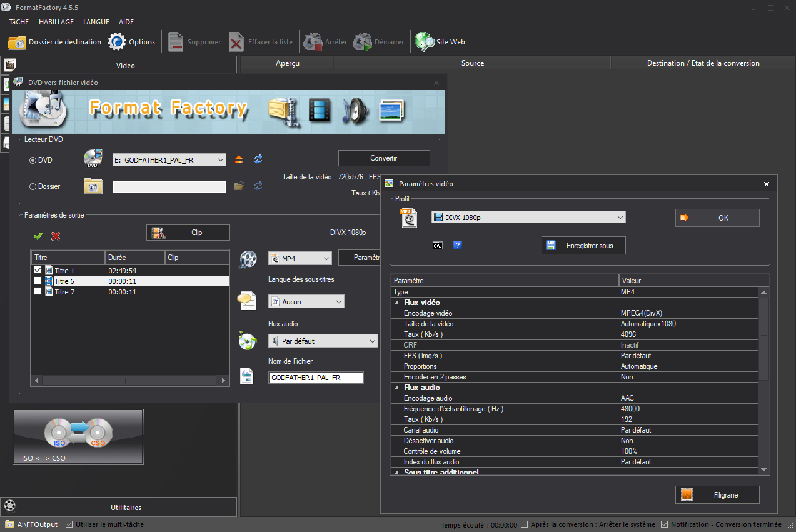Viewport: 796px width, 532px height.
Task: Open the Site Web toolbar link
Action: point(440,42)
